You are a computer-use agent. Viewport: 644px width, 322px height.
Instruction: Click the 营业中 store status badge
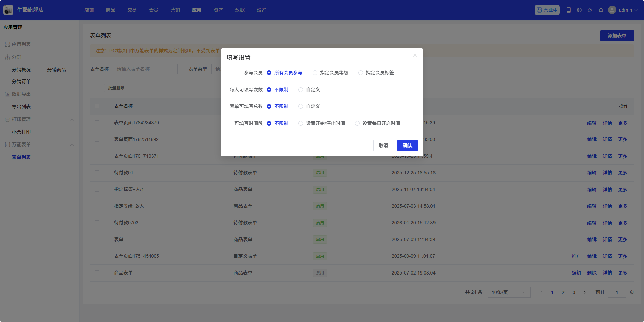click(547, 10)
